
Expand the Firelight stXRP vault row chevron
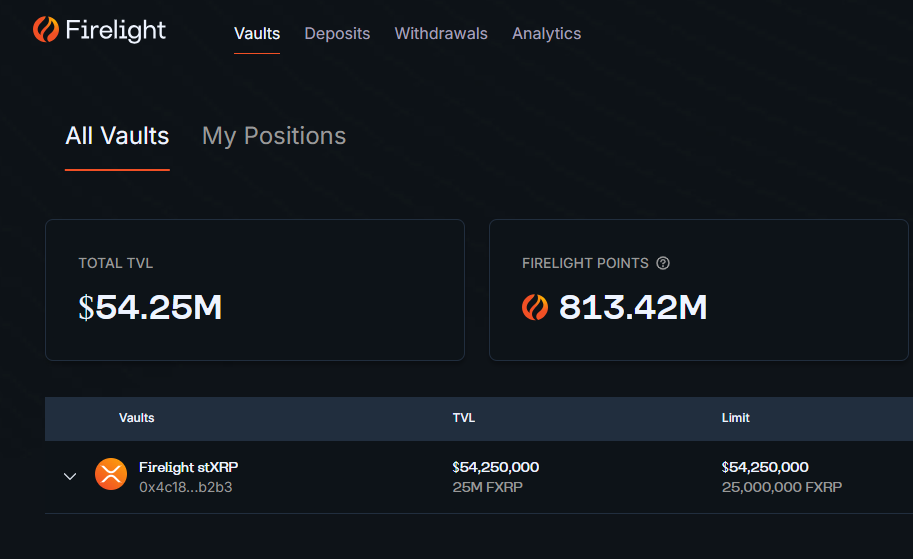(x=70, y=476)
